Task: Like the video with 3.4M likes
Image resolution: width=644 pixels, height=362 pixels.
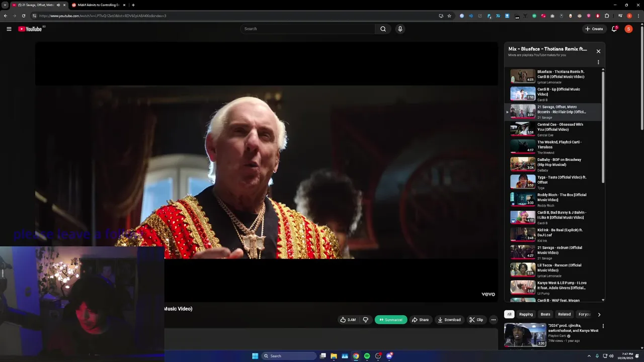Action: 348,320
